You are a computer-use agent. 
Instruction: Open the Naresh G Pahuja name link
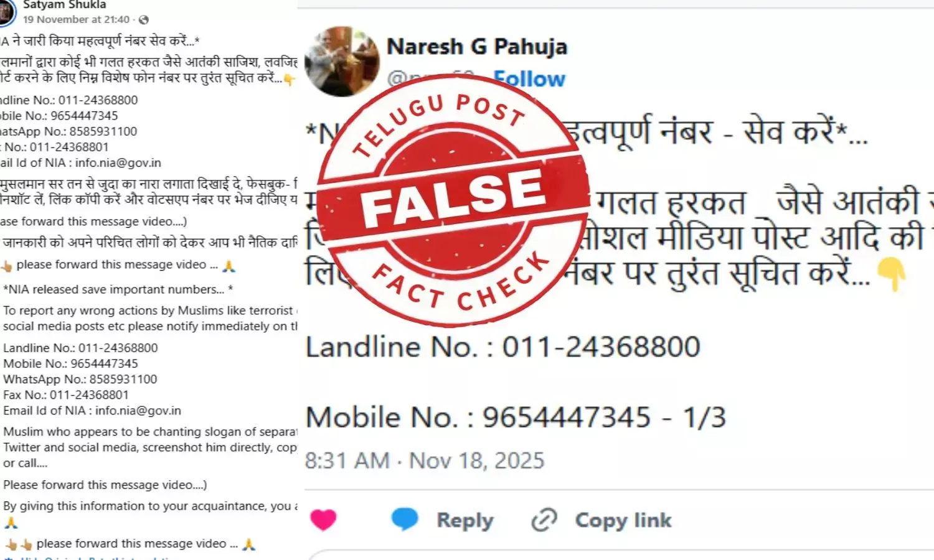(x=477, y=47)
